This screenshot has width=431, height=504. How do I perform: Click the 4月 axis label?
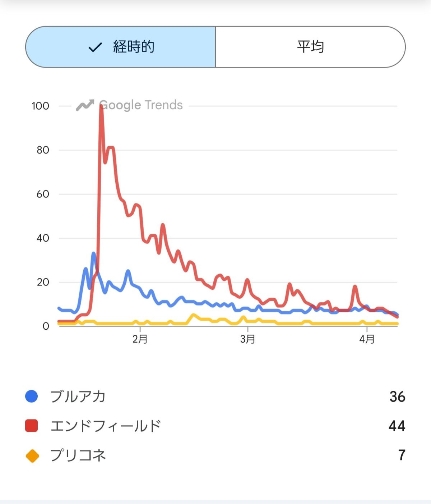coord(367,339)
